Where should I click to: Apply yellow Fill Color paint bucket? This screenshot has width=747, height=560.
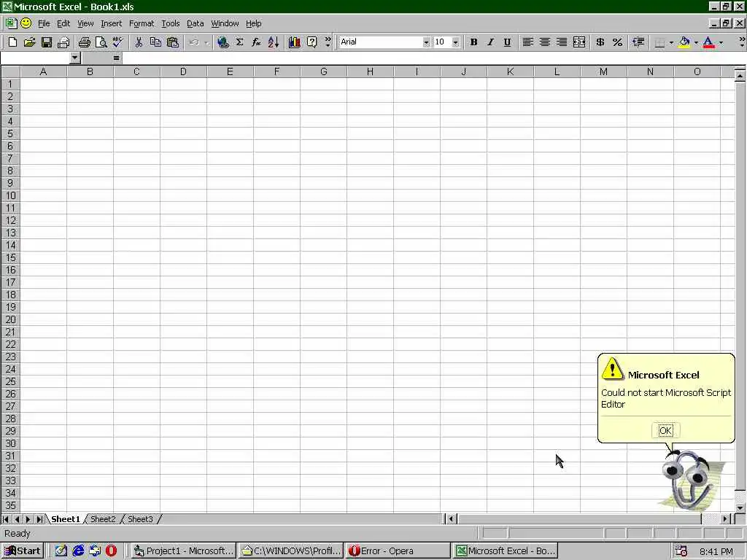(x=684, y=42)
